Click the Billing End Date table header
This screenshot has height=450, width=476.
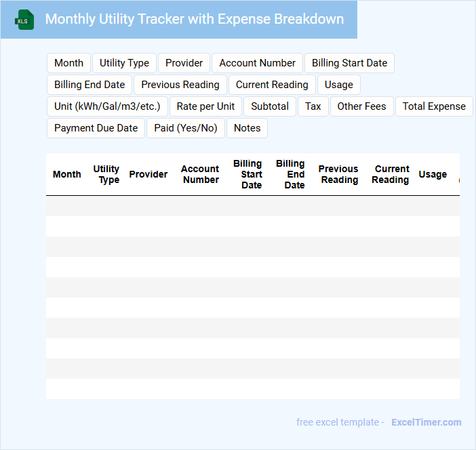click(x=290, y=174)
